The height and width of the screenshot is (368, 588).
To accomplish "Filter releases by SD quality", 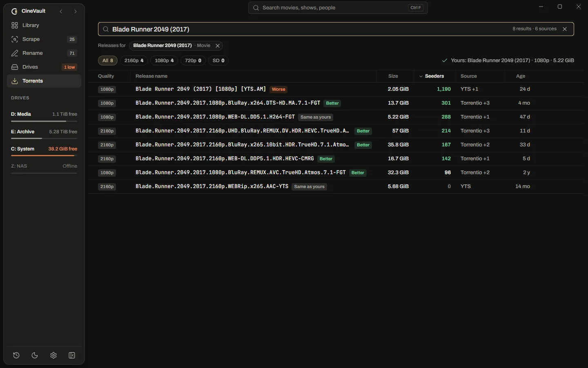I will click(x=218, y=61).
